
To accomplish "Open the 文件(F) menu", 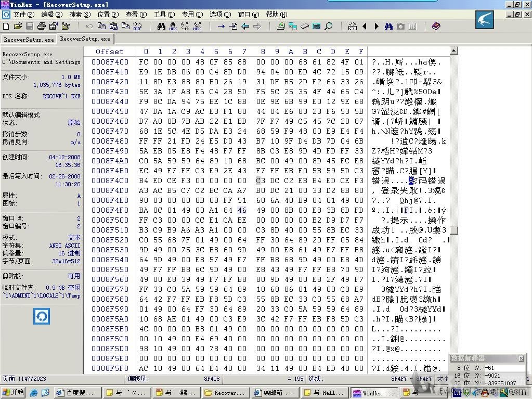I will pyautogui.click(x=24, y=15).
